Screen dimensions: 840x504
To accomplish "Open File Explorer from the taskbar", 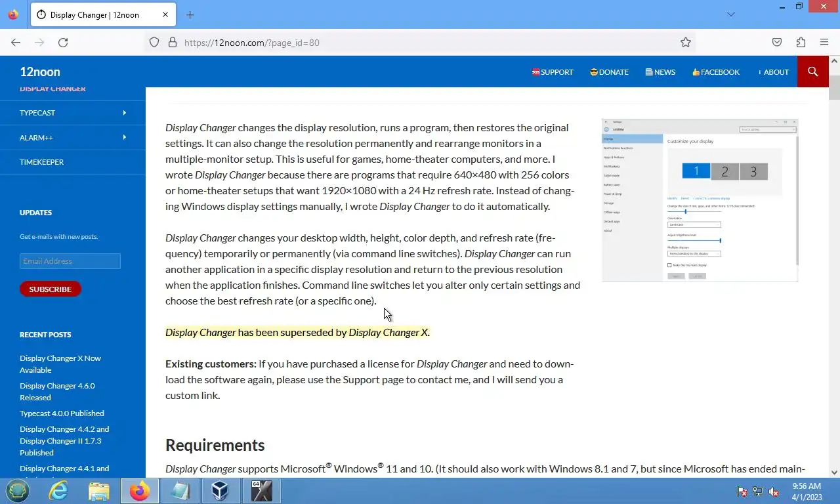I will pyautogui.click(x=99, y=491).
